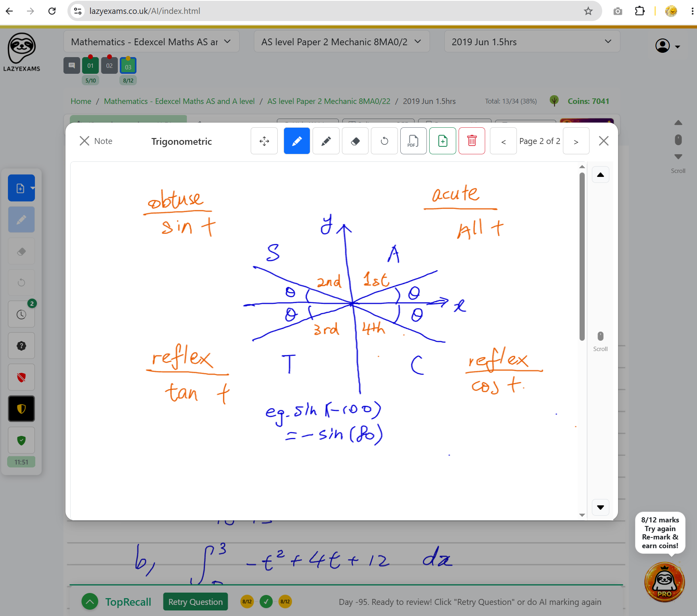Click the page scroll down arrow
This screenshot has height=616, width=697.
678,157
